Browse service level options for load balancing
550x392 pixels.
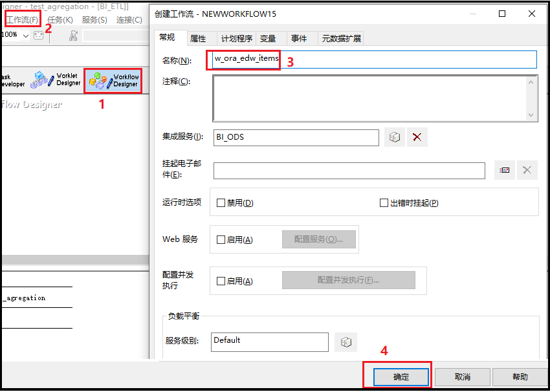346,342
